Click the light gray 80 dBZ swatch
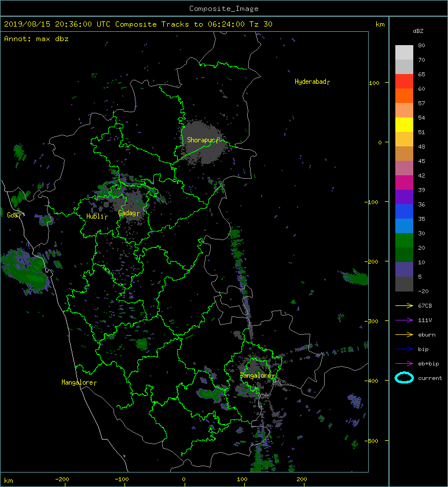Screen dimensions: 448x487 pos(404,53)
